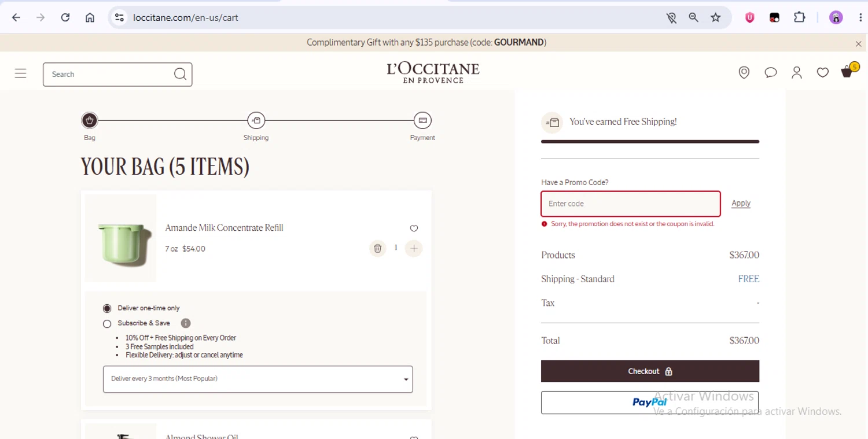Go to the Payment step icon

[x=422, y=120]
